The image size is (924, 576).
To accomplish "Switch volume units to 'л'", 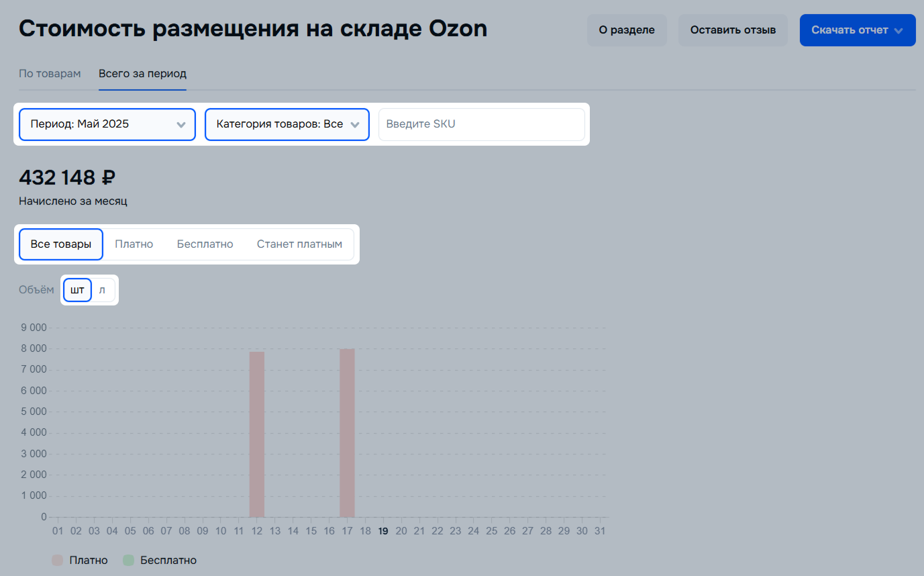I will coord(103,290).
